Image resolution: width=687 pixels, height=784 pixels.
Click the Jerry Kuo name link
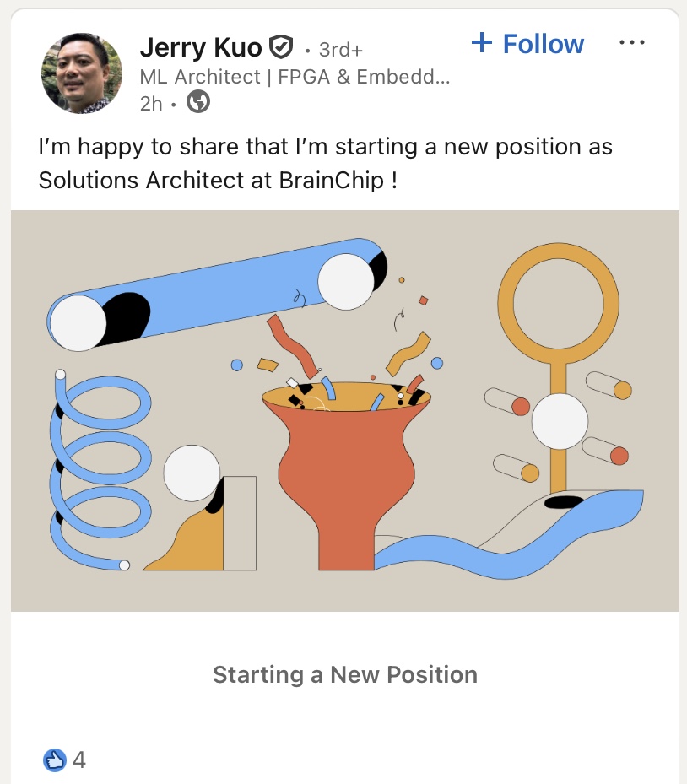(201, 47)
